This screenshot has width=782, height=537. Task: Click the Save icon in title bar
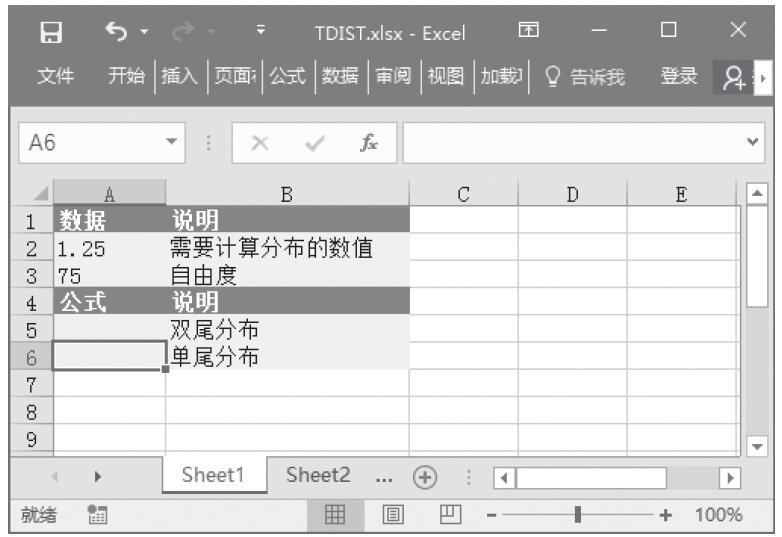click(x=47, y=32)
